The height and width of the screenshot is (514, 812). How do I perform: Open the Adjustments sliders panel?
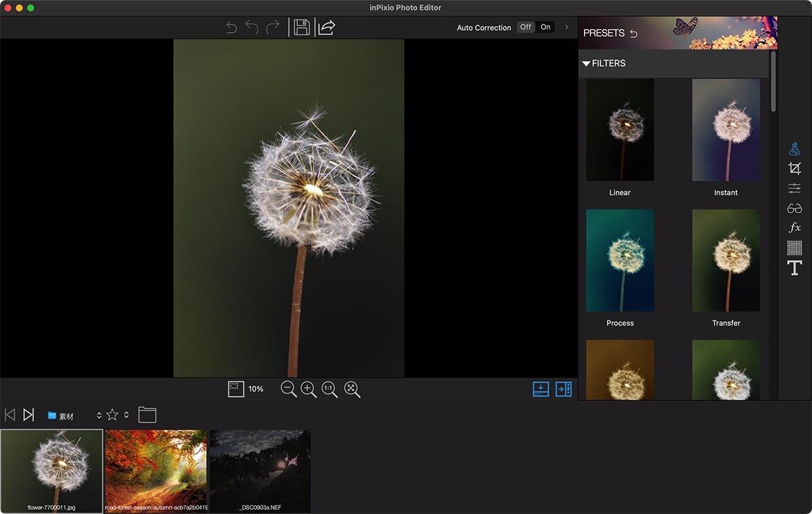coord(794,188)
